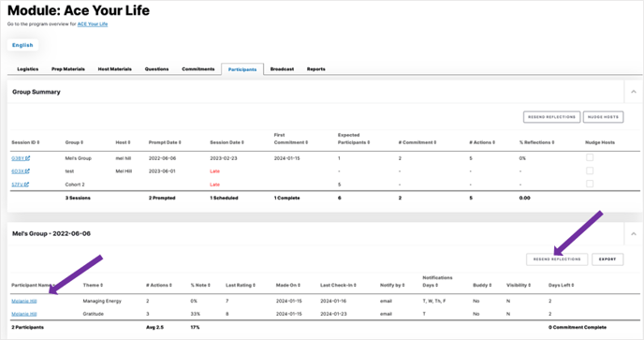Select prompt date 2022-06-06 cell
This screenshot has width=644, height=340.
[x=162, y=158]
